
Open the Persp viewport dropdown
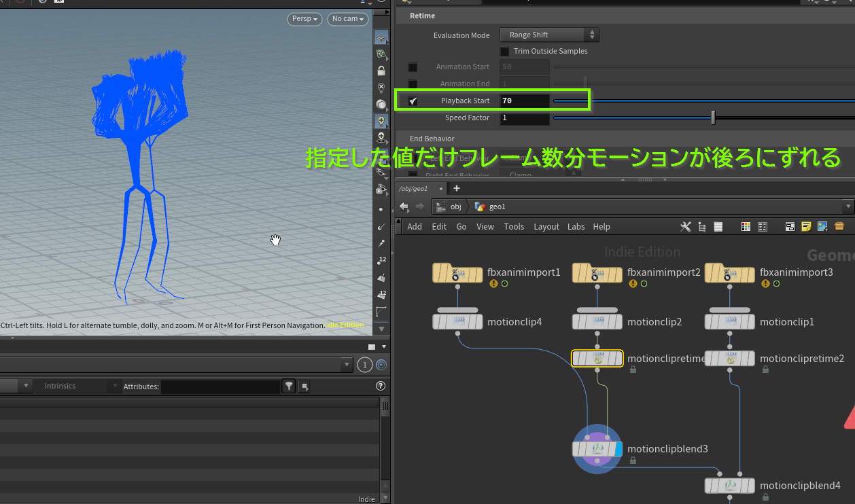coord(304,19)
